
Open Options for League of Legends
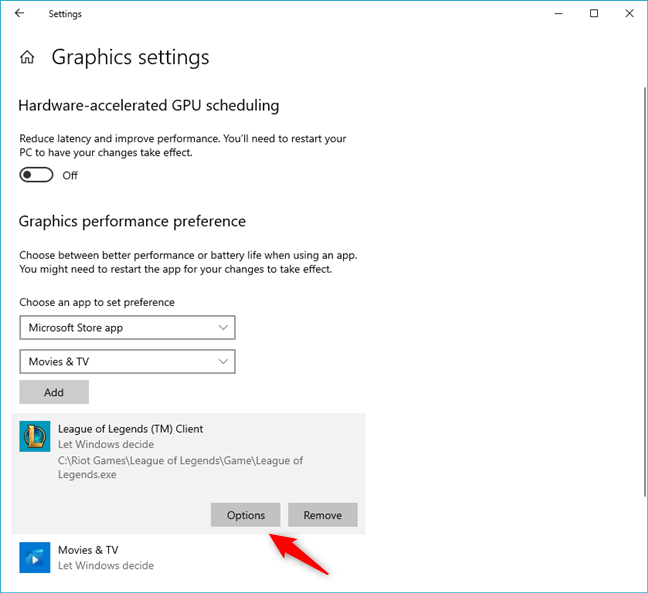click(245, 515)
